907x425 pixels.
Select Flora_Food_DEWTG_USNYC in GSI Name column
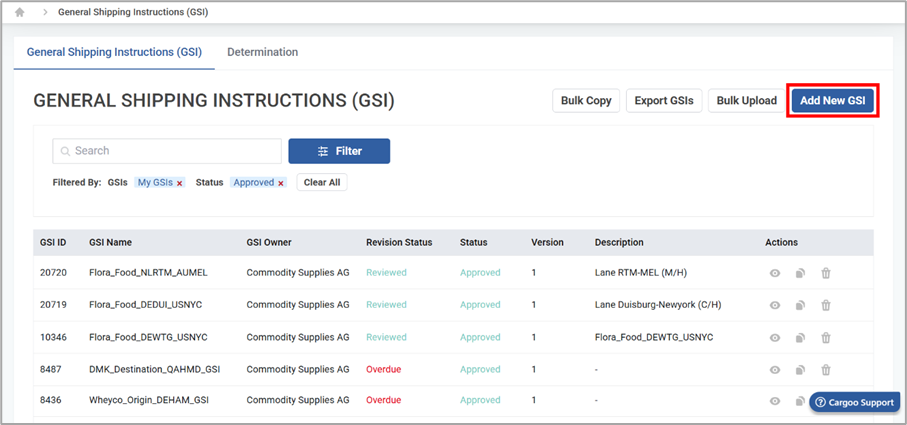pyautogui.click(x=148, y=337)
